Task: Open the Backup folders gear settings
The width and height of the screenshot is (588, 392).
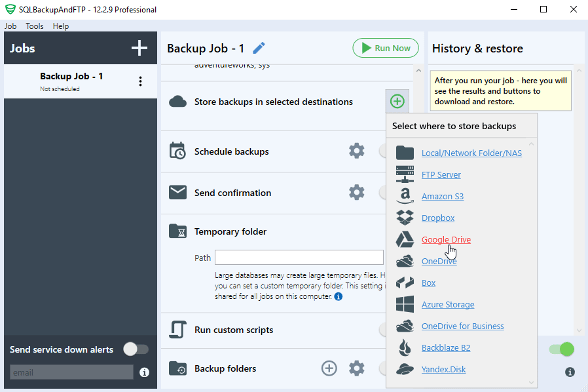Action: 356,368
